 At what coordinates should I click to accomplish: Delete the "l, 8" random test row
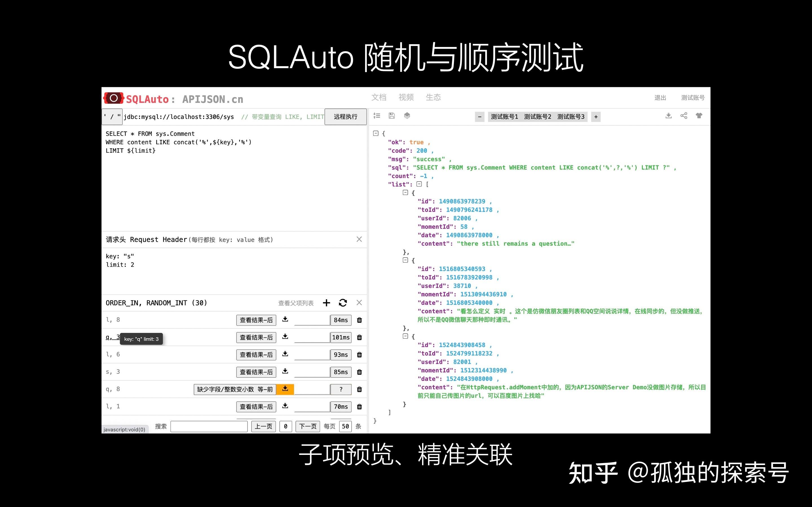click(359, 320)
